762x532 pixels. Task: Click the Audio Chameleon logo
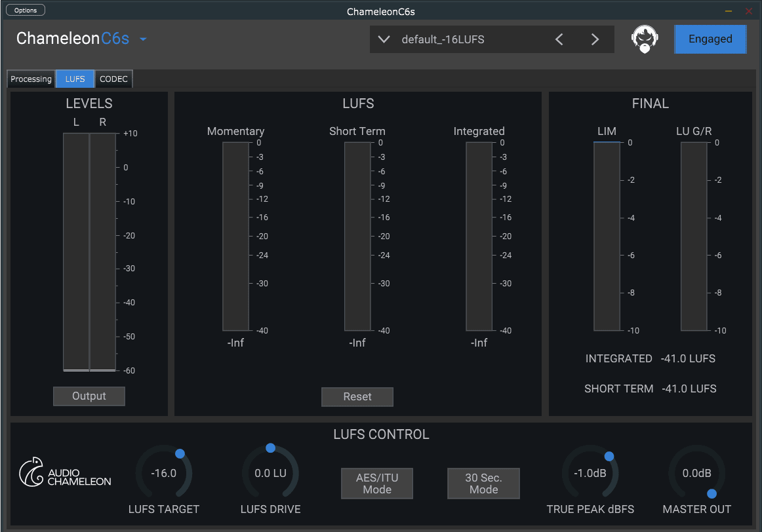65,472
